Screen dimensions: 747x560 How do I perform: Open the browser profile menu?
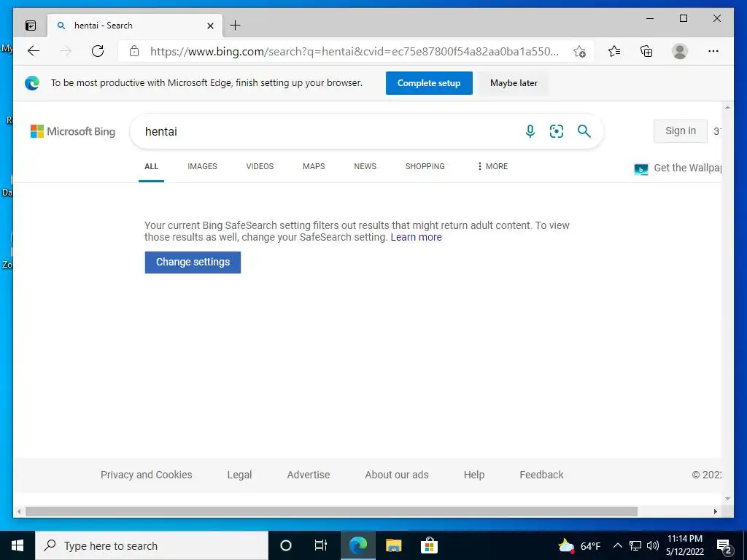pos(680,51)
